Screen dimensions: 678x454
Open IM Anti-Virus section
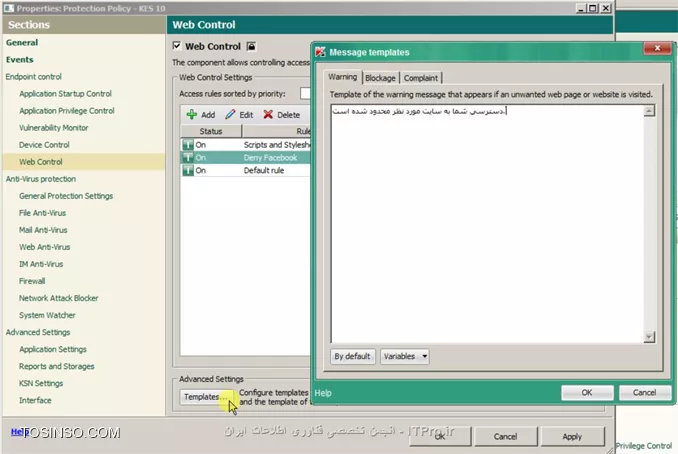(x=41, y=264)
